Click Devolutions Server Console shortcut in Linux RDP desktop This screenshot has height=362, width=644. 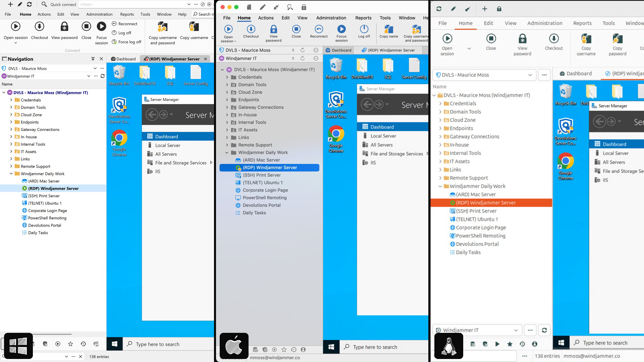click(x=566, y=131)
